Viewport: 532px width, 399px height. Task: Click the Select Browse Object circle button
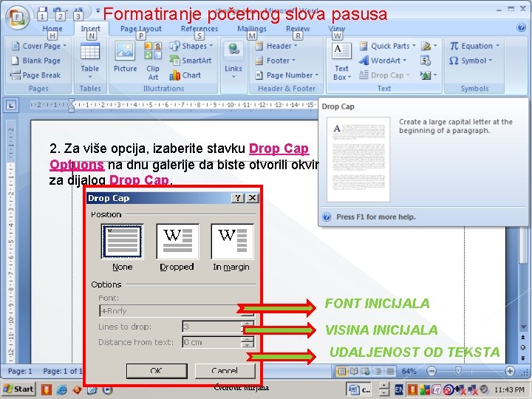click(x=523, y=347)
